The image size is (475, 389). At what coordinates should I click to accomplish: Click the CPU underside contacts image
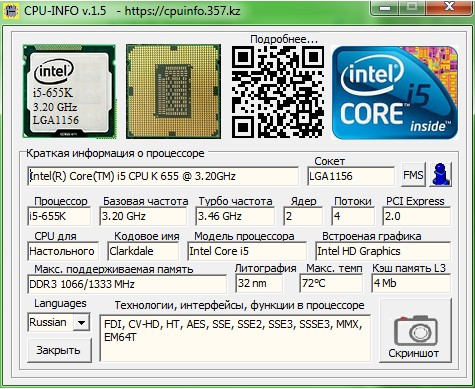click(173, 91)
